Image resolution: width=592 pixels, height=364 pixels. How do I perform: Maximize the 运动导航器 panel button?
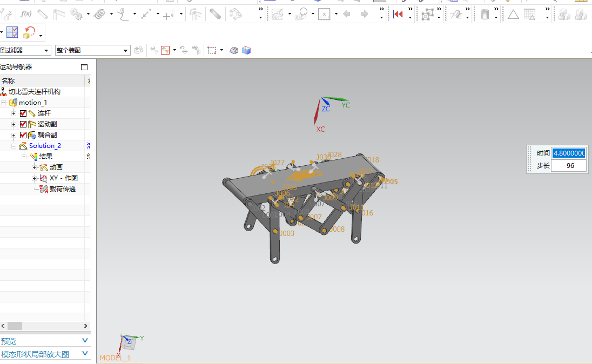pos(84,67)
